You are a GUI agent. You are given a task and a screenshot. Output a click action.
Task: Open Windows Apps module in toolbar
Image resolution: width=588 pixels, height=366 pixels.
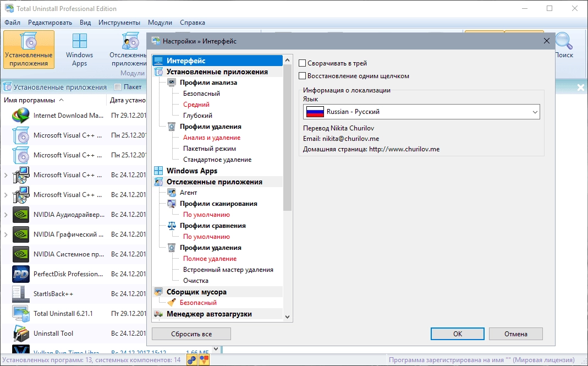tap(80, 50)
